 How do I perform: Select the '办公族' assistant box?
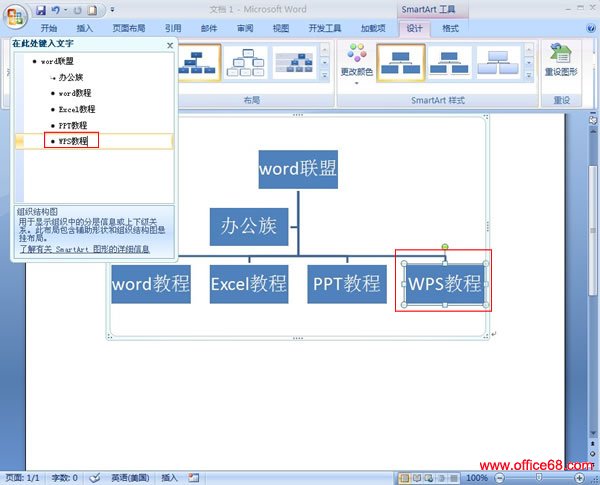pos(249,227)
